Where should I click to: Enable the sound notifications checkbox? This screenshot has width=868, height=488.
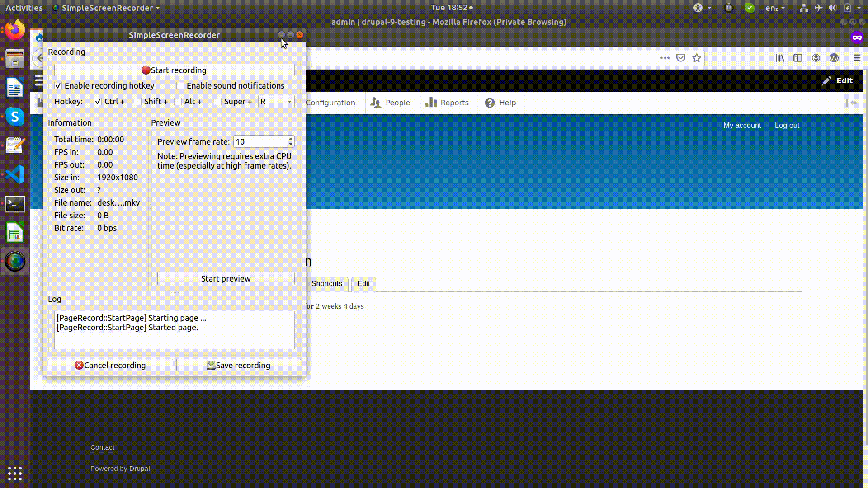click(180, 86)
